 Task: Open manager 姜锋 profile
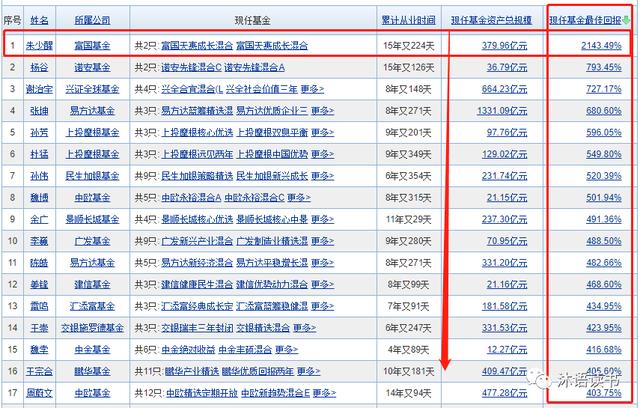tap(39, 284)
